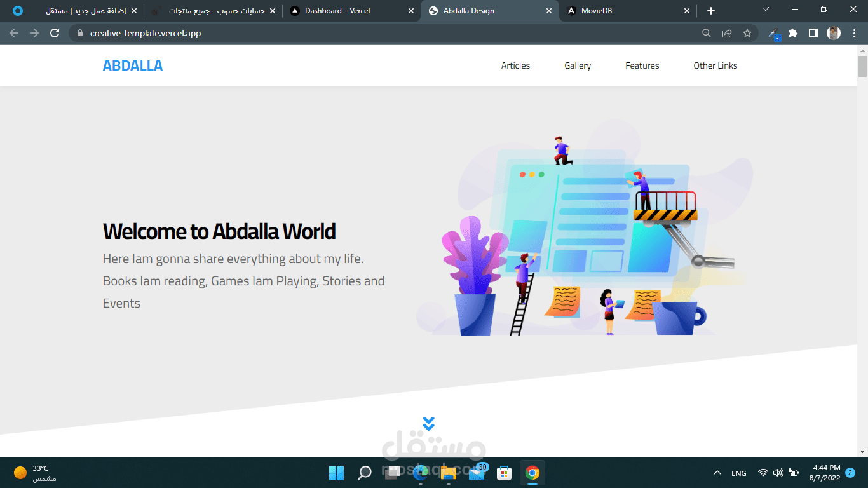The width and height of the screenshot is (868, 488).
Task: Open Windows taskbar search
Action: click(x=365, y=473)
